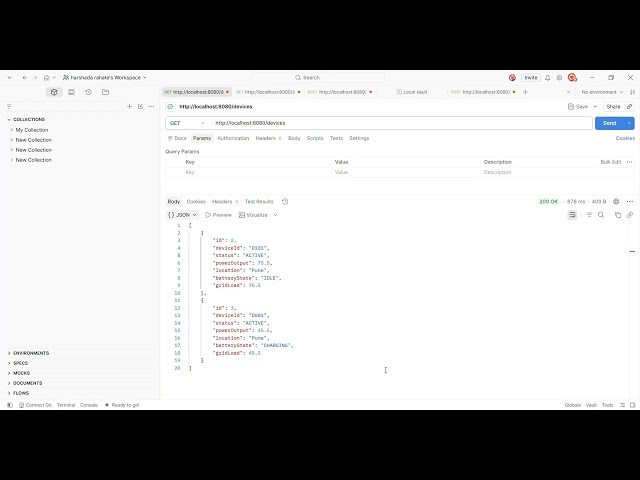
Task: Click the red sync icon left of Invite
Action: (512, 78)
